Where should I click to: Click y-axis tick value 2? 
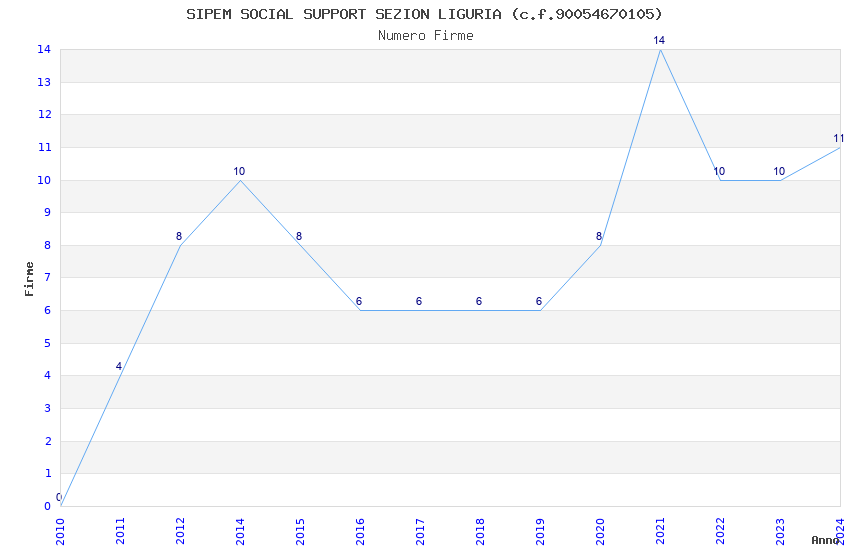48,442
